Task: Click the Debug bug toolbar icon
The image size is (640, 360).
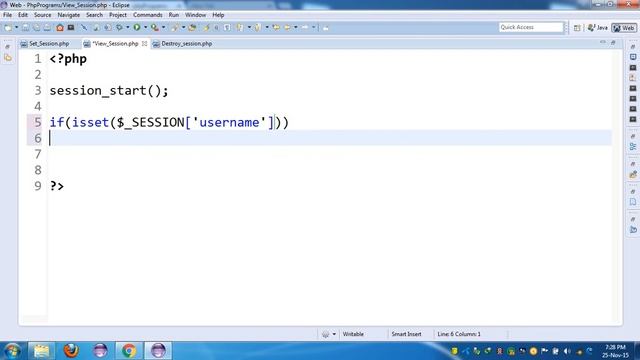Action: coord(120,28)
